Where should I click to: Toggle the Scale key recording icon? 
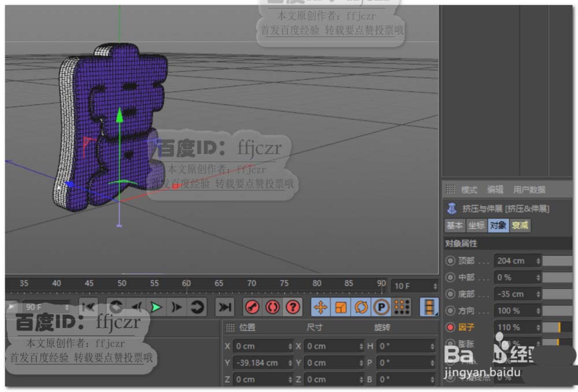tap(341, 308)
